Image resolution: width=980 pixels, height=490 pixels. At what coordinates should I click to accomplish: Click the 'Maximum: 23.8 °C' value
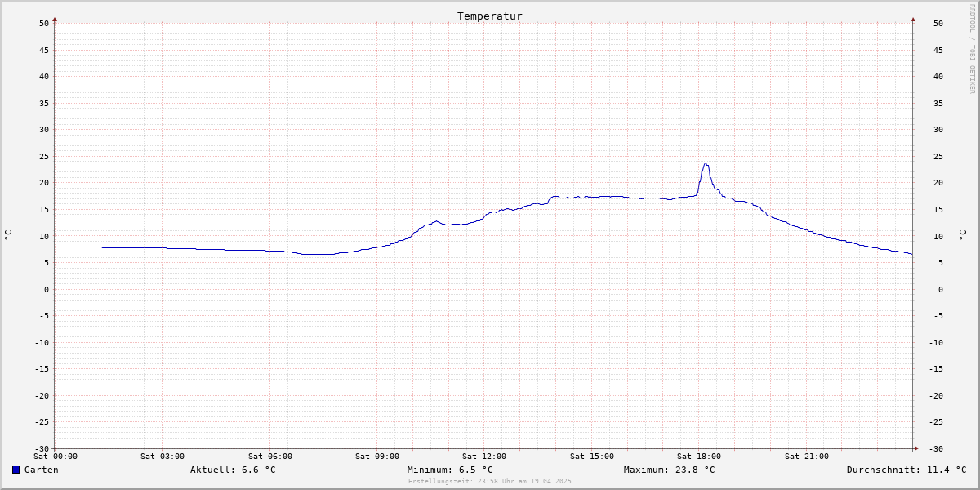(670, 470)
